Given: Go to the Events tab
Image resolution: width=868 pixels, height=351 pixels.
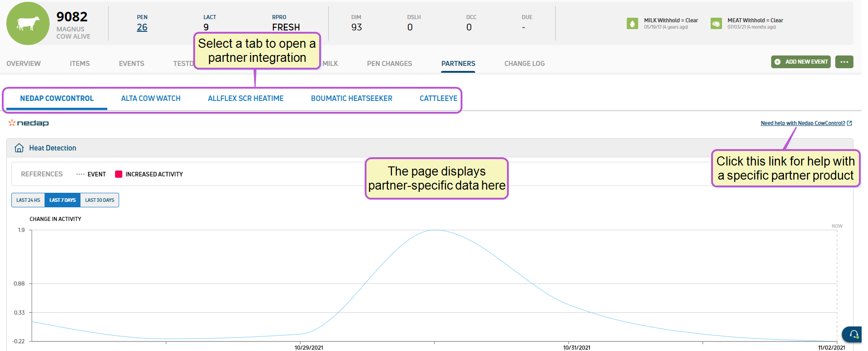Looking at the screenshot, I should (131, 64).
